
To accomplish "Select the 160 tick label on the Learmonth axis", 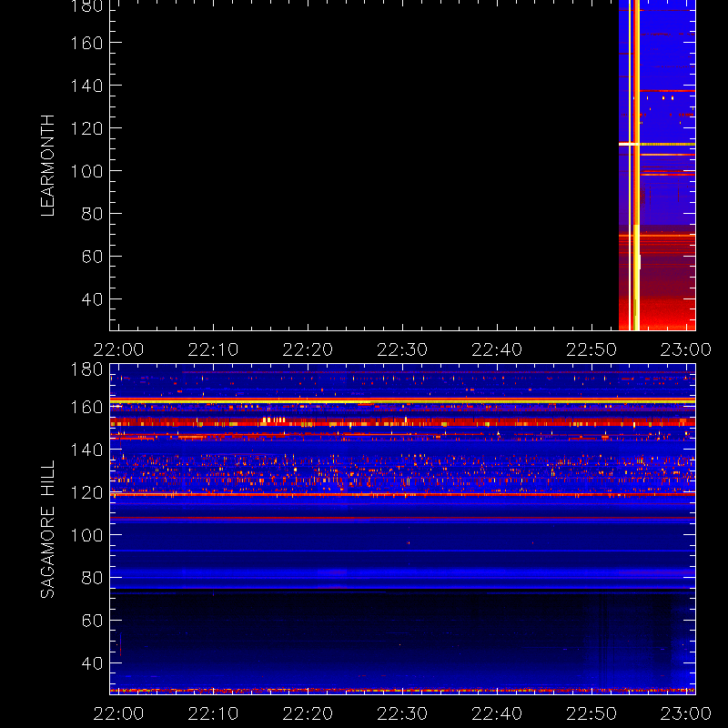I will (x=86, y=43).
